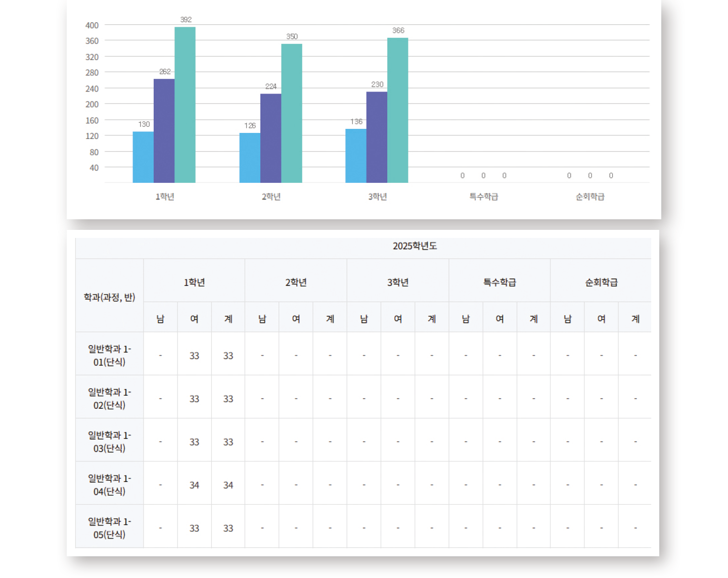
Task: Click the 학과(과정, 반) column header
Action: pos(110,297)
